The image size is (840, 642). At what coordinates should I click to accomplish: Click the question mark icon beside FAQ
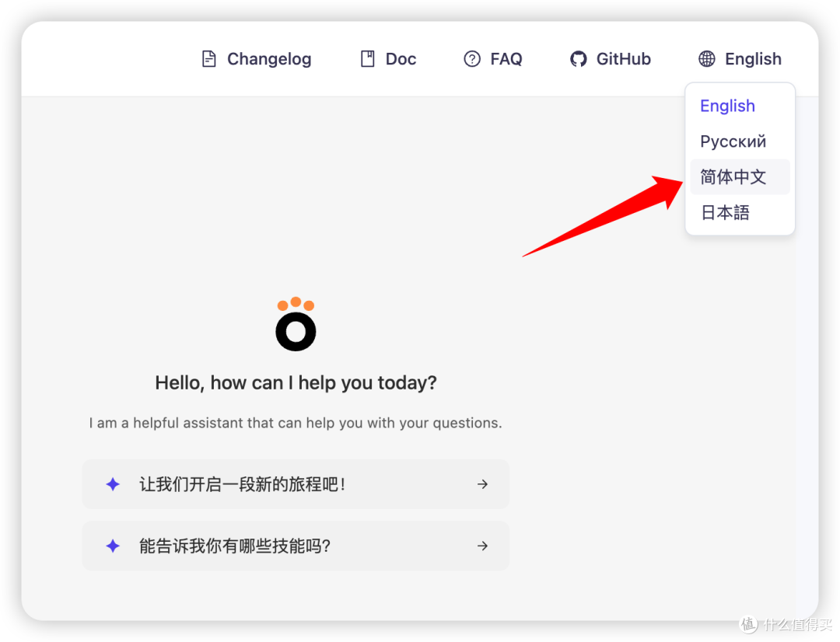(x=472, y=58)
